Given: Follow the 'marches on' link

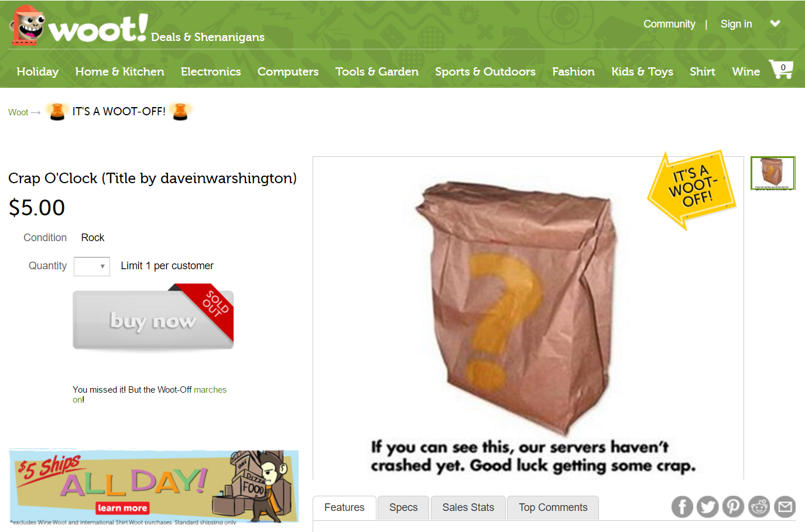Looking at the screenshot, I should [149, 394].
